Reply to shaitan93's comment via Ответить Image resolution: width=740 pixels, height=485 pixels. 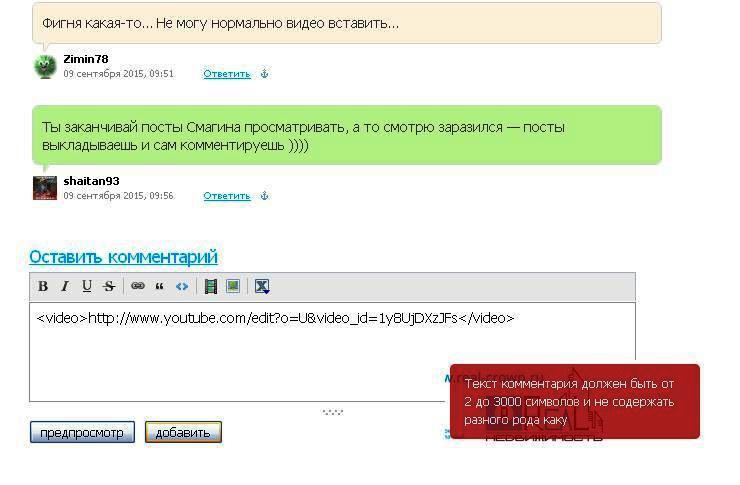coord(226,196)
